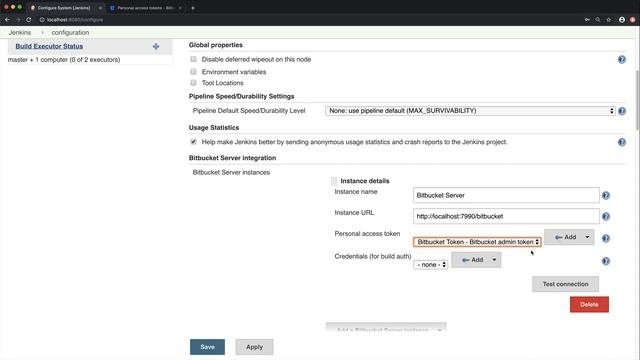Image resolution: width=640 pixels, height=360 pixels.
Task: Close the Personal access tokens tab
Action: pyautogui.click(x=180, y=8)
